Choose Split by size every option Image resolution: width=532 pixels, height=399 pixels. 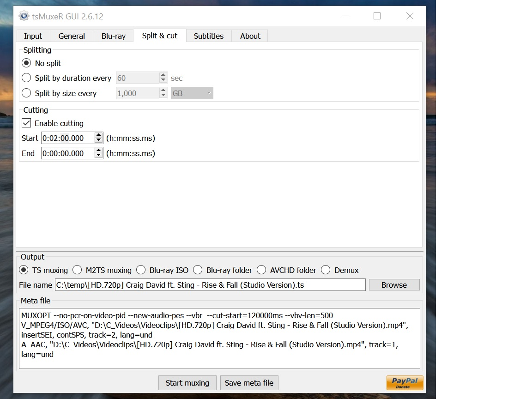click(x=26, y=93)
